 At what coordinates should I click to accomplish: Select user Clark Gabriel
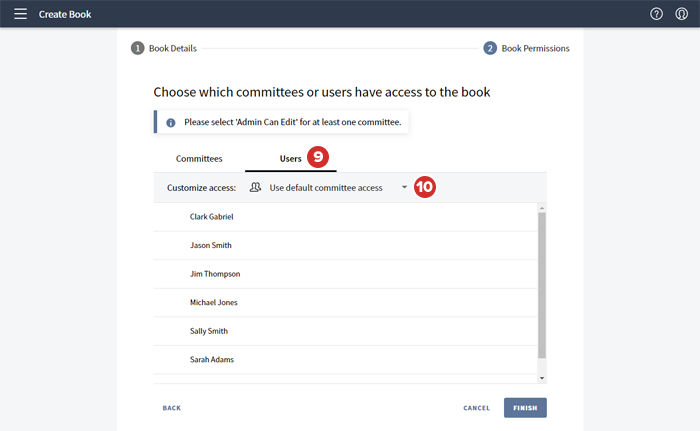tap(212, 216)
